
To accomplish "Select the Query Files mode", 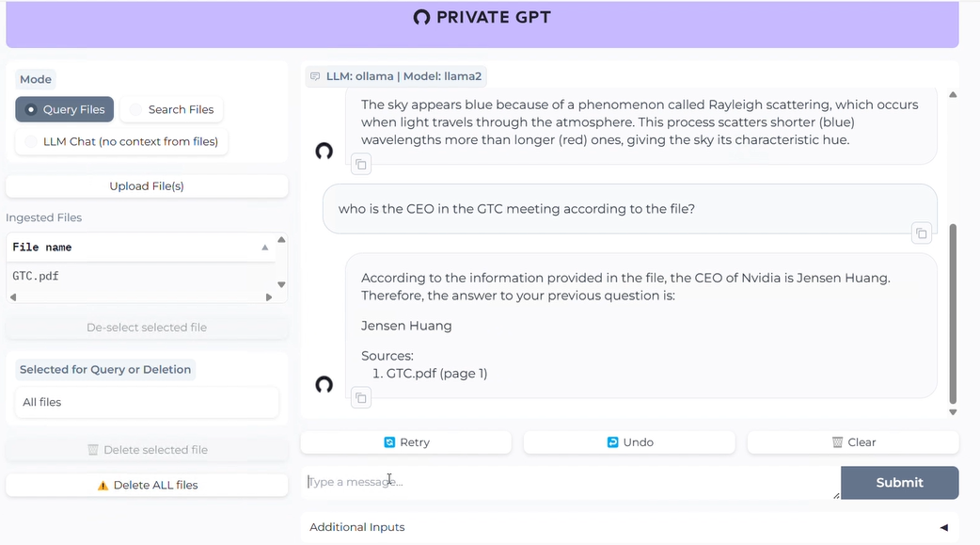I will [64, 109].
